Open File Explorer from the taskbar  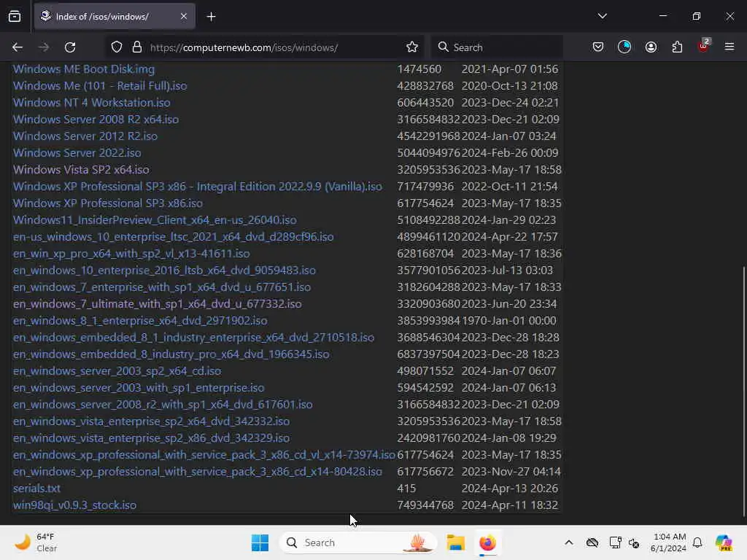[455, 542]
